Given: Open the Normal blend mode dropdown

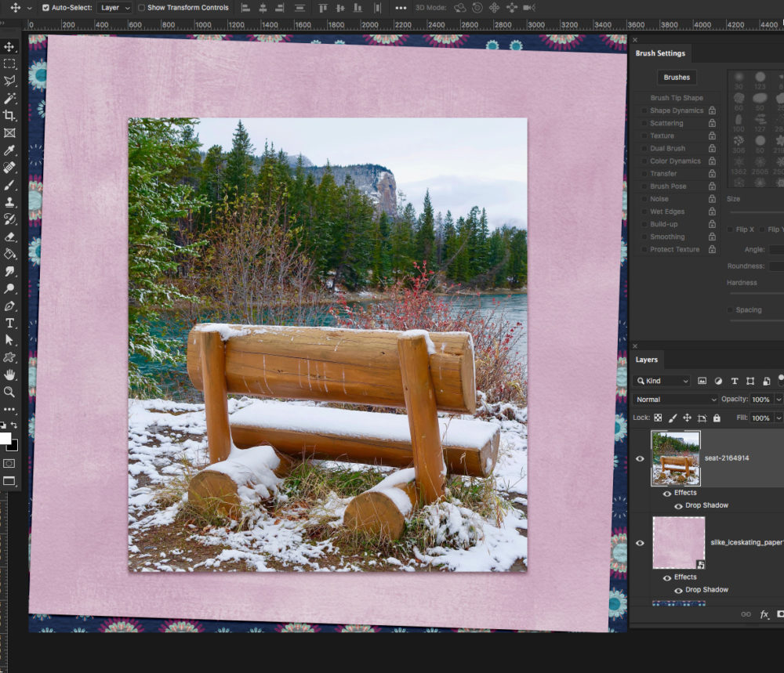Looking at the screenshot, I should (676, 400).
